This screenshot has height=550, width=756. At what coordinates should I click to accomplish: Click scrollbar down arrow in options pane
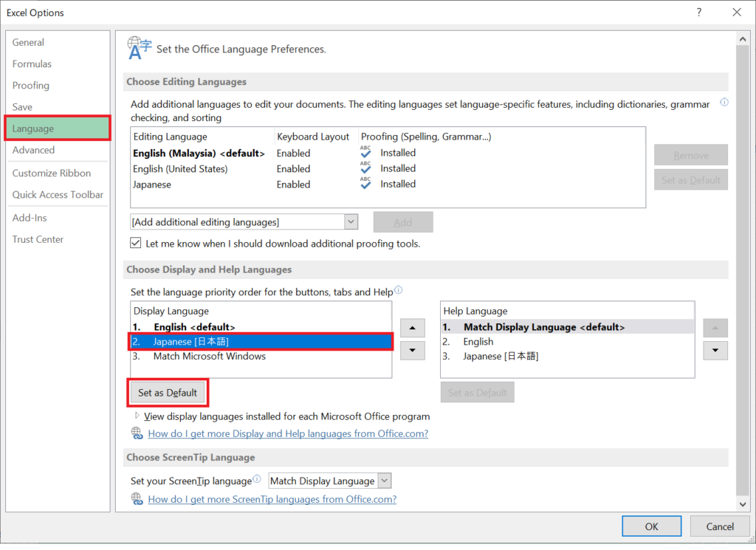[743, 503]
